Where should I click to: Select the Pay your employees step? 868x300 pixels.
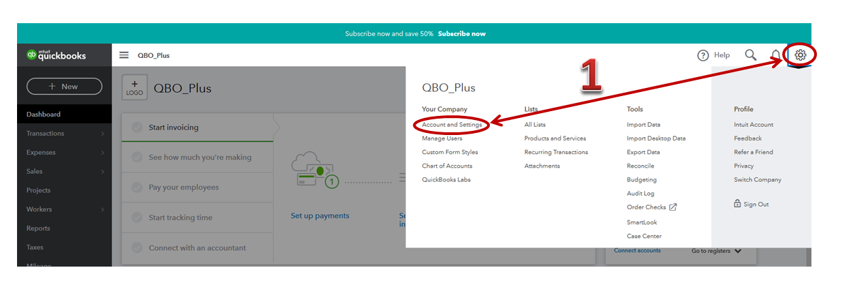coord(198,187)
